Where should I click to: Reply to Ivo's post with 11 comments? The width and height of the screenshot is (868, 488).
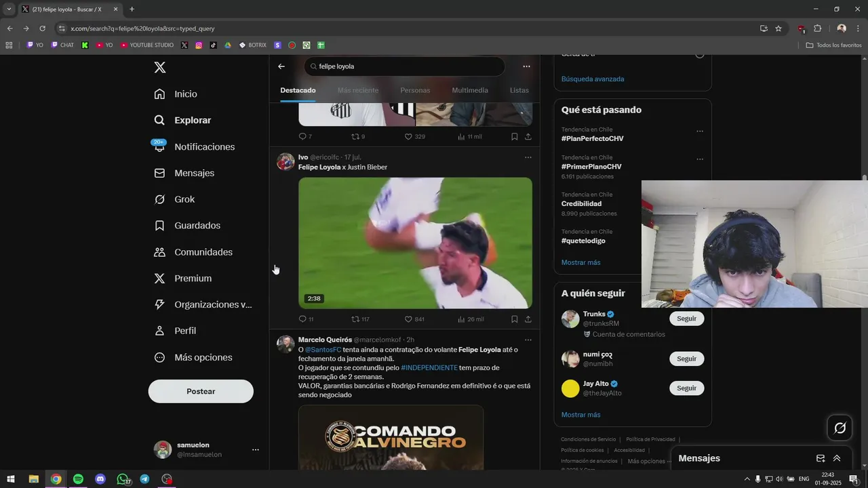coord(306,319)
